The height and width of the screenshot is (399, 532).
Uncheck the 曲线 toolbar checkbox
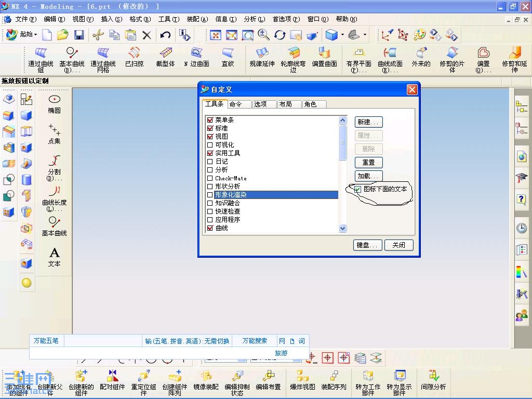pyautogui.click(x=210, y=228)
